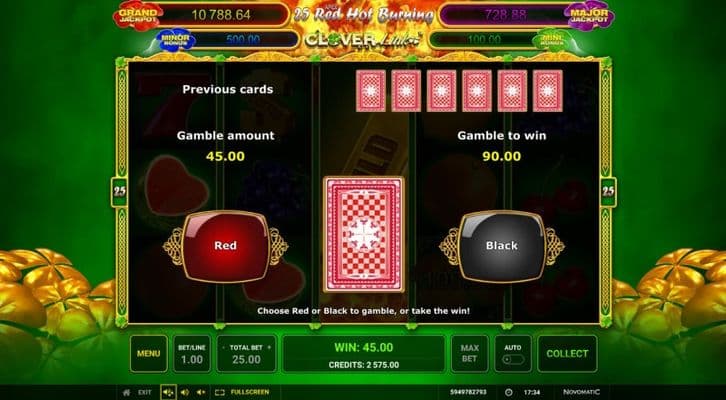Click the clock icon beside 17:34

(x=509, y=392)
